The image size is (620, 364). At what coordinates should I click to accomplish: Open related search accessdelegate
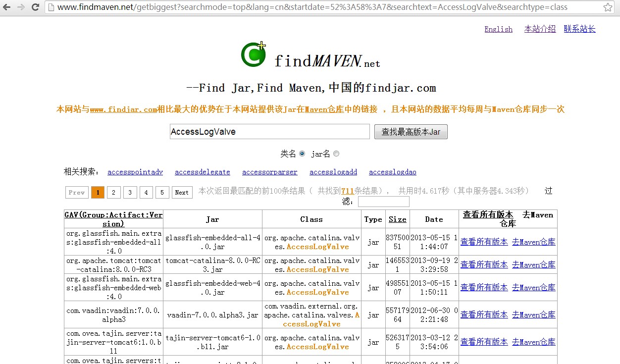[x=203, y=172]
